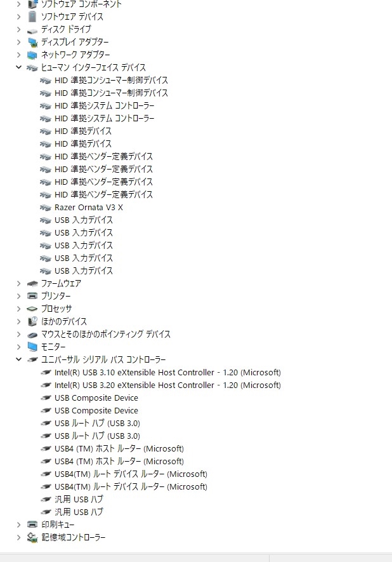Click the '印刷キュー' label
Screen dimensions: 392x562
(x=58, y=525)
